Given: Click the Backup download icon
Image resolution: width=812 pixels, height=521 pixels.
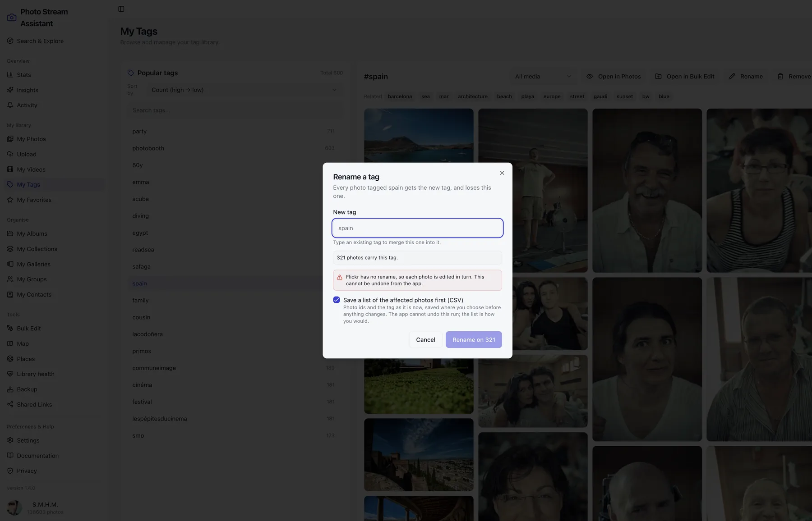Looking at the screenshot, I should tap(10, 389).
